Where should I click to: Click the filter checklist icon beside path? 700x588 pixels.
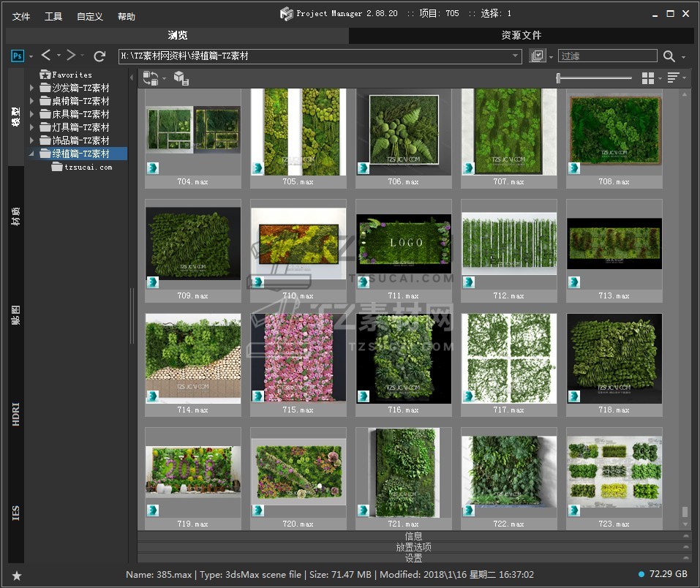pos(538,56)
